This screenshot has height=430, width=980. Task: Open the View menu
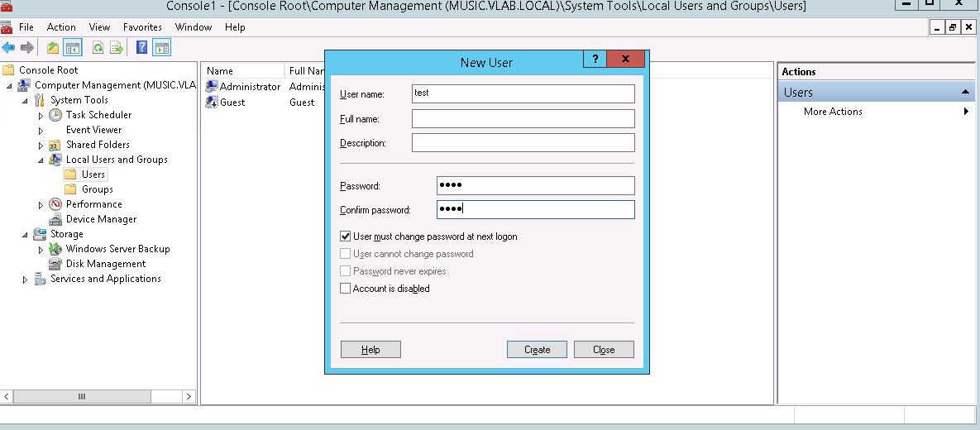click(99, 26)
